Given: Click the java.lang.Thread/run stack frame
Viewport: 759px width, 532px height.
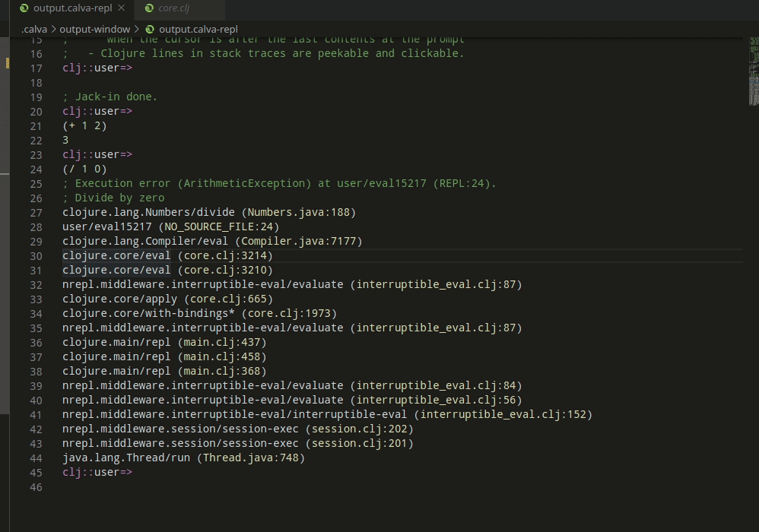Looking at the screenshot, I should [183, 458].
